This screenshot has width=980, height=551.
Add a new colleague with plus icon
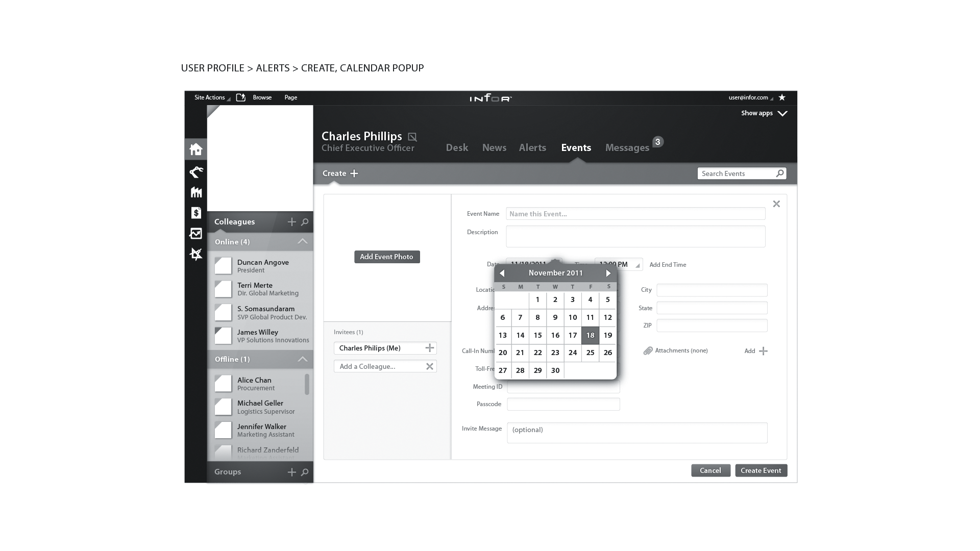(x=291, y=222)
